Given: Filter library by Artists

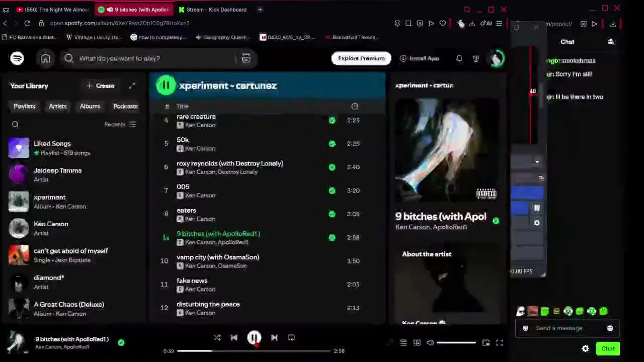Looking at the screenshot, I should (58, 106).
